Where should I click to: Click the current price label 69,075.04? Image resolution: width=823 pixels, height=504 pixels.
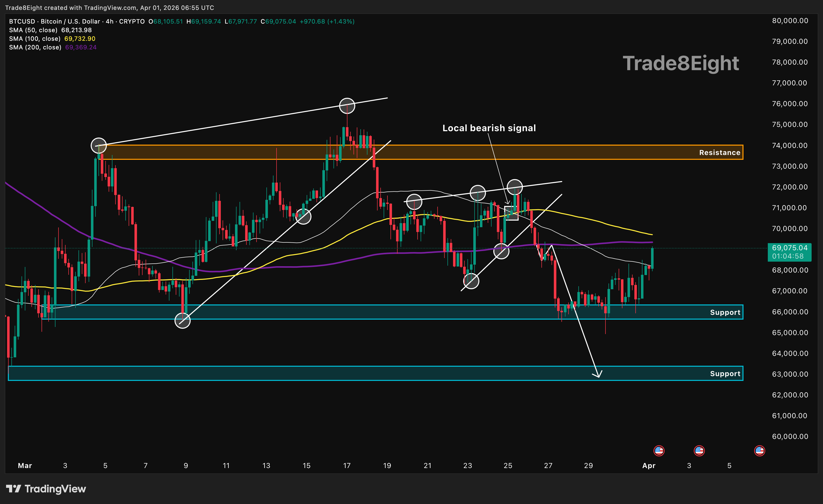(x=790, y=248)
